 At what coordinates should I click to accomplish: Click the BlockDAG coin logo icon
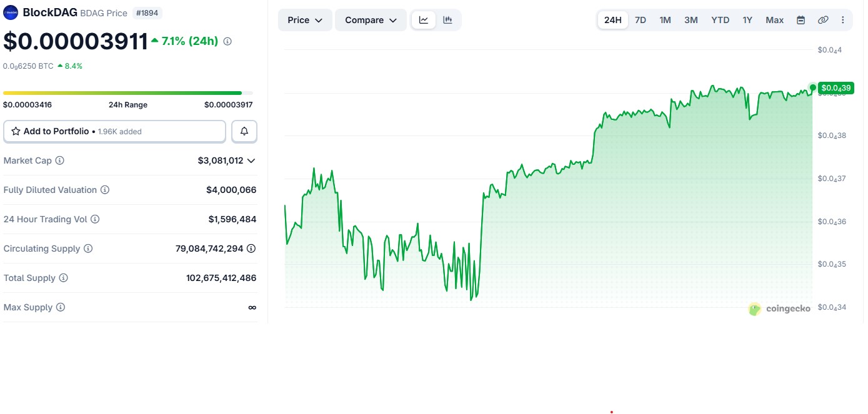[11, 12]
